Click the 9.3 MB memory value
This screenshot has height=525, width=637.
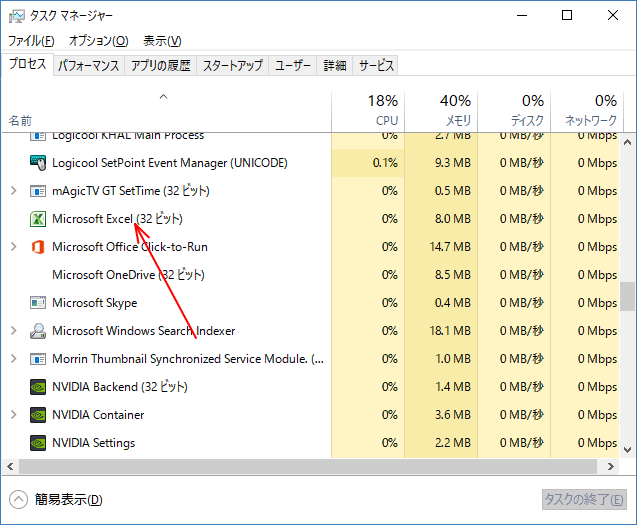click(x=453, y=163)
